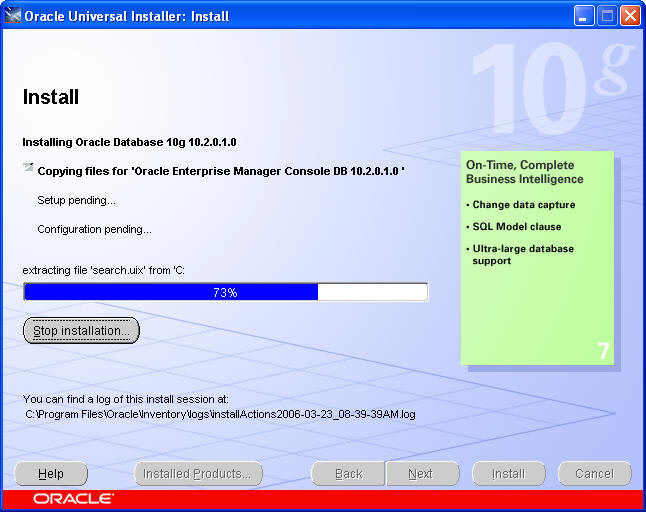Go Back to the previous step
This screenshot has width=646, height=512.
[x=348, y=474]
